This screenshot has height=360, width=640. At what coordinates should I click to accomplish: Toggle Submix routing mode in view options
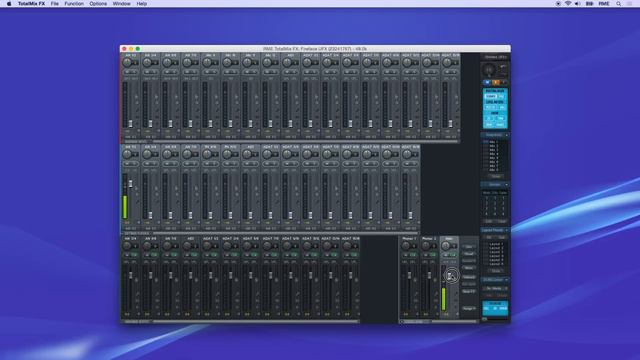[x=491, y=96]
